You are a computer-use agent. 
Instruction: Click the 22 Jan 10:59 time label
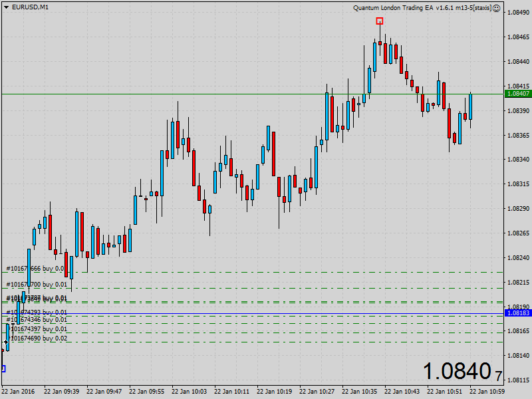click(x=487, y=392)
